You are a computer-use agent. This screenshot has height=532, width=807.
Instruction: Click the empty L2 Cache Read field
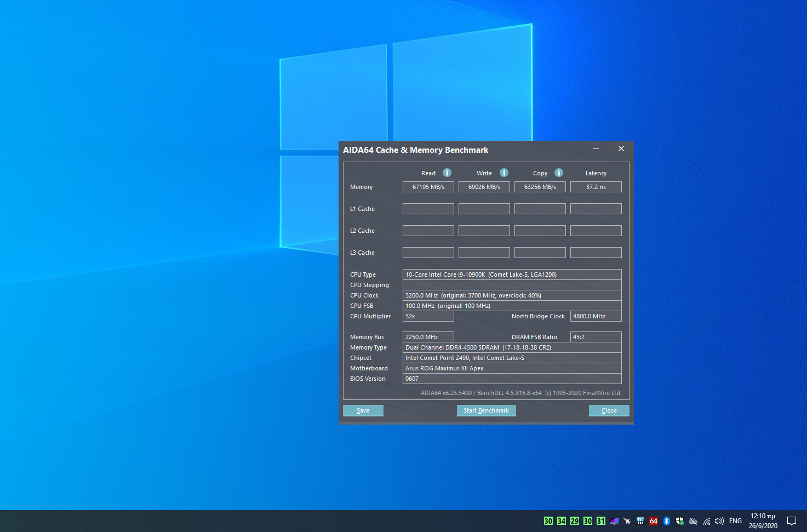click(x=428, y=231)
